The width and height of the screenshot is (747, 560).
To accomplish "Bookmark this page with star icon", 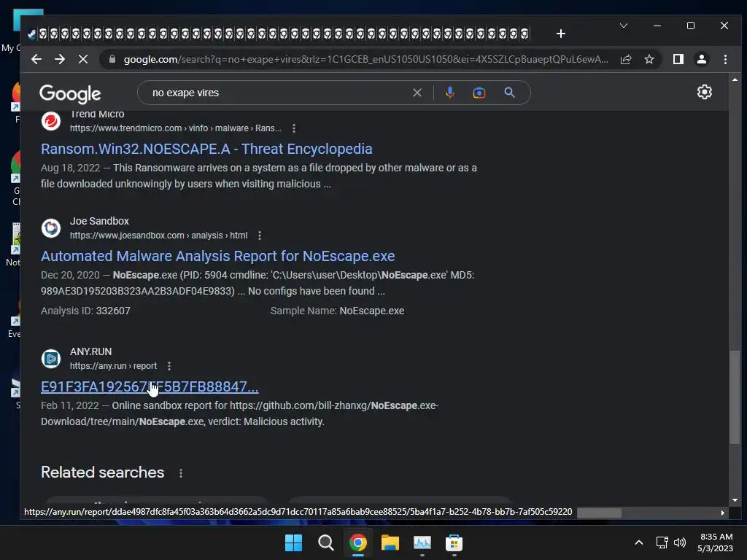I will (649, 60).
